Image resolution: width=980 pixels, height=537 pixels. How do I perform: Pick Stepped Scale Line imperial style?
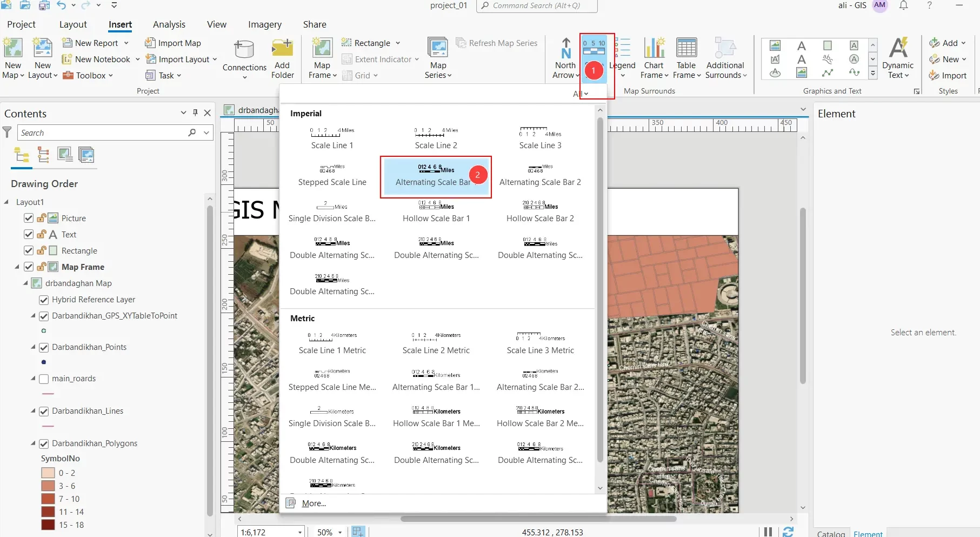click(332, 175)
